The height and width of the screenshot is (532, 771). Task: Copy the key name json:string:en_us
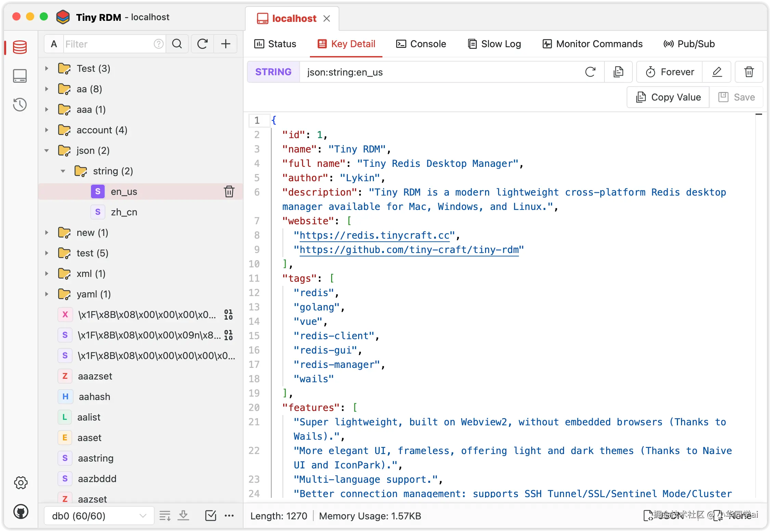tap(618, 72)
